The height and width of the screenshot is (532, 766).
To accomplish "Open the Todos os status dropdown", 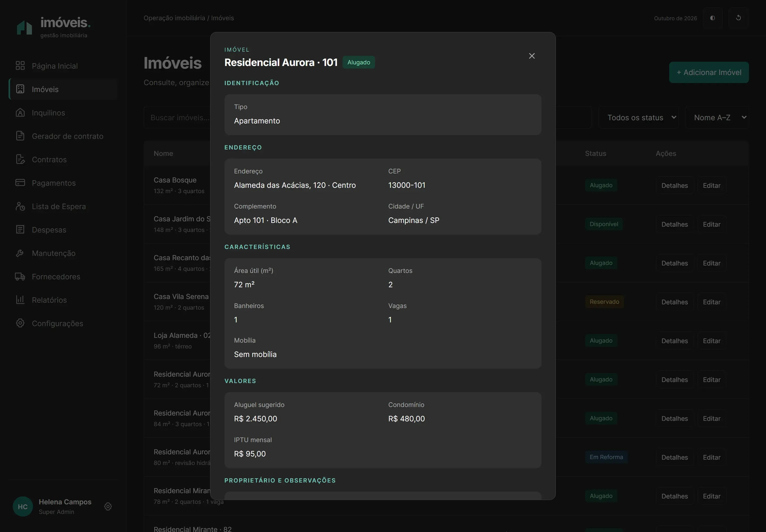I will point(638,117).
